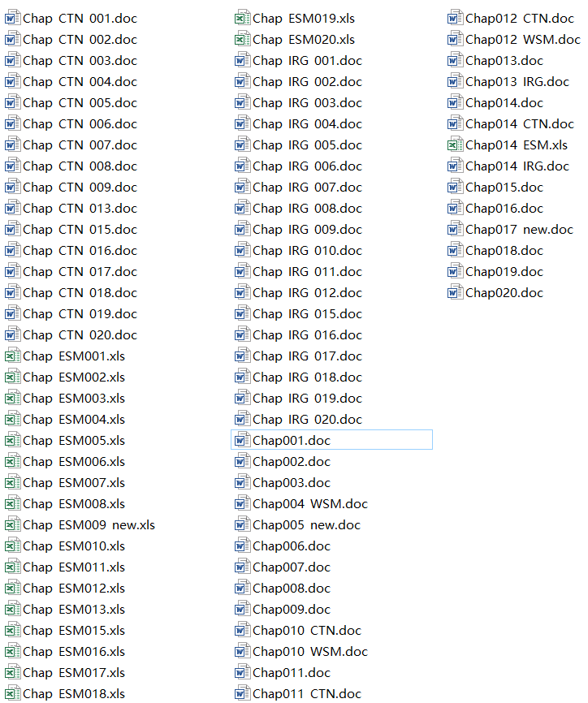
Task: Click the Excel icon of Chap ESM020.xls
Action: [242, 40]
